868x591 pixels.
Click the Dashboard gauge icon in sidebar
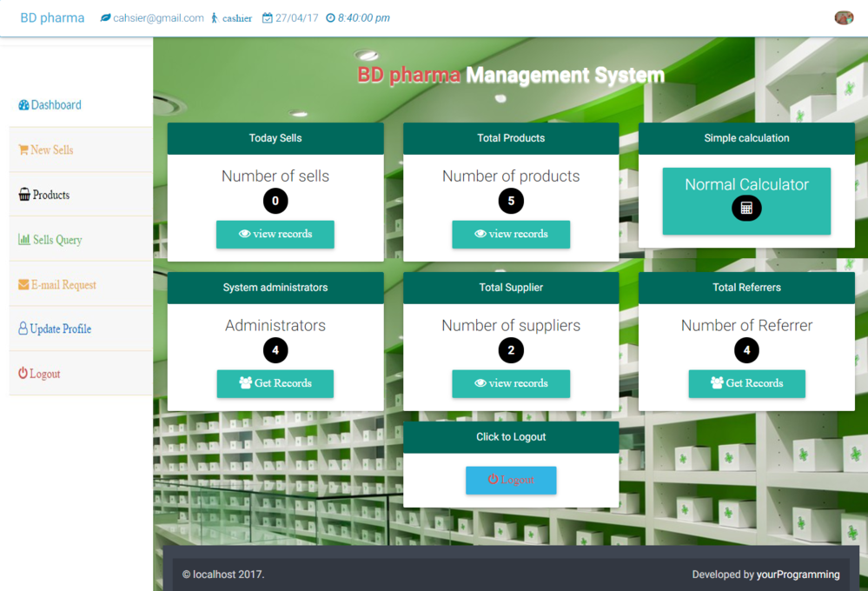tap(23, 105)
